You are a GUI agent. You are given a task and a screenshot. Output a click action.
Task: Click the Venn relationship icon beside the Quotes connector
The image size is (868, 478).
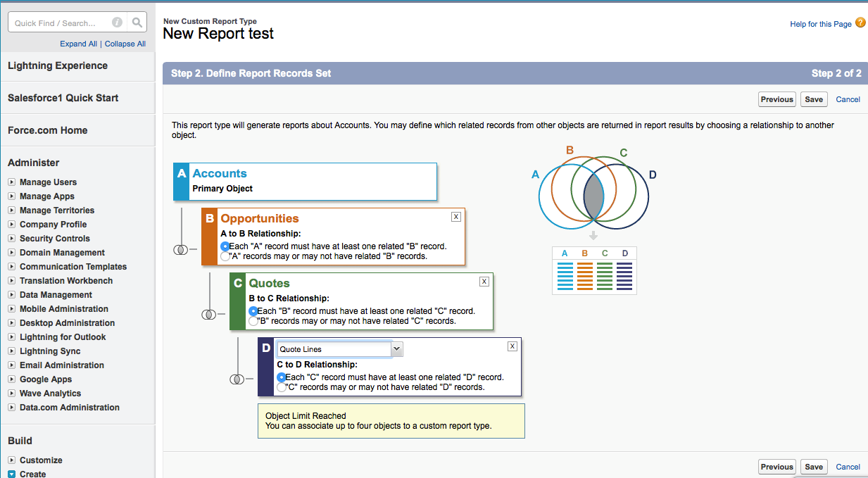(210, 315)
